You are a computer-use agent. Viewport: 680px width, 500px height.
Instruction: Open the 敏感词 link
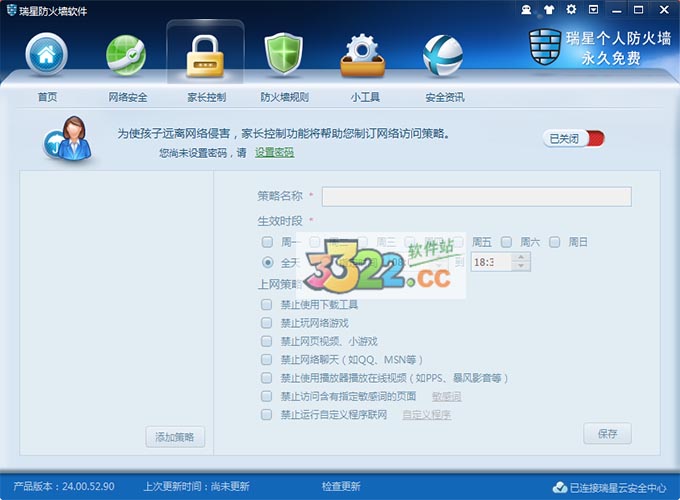[447, 396]
